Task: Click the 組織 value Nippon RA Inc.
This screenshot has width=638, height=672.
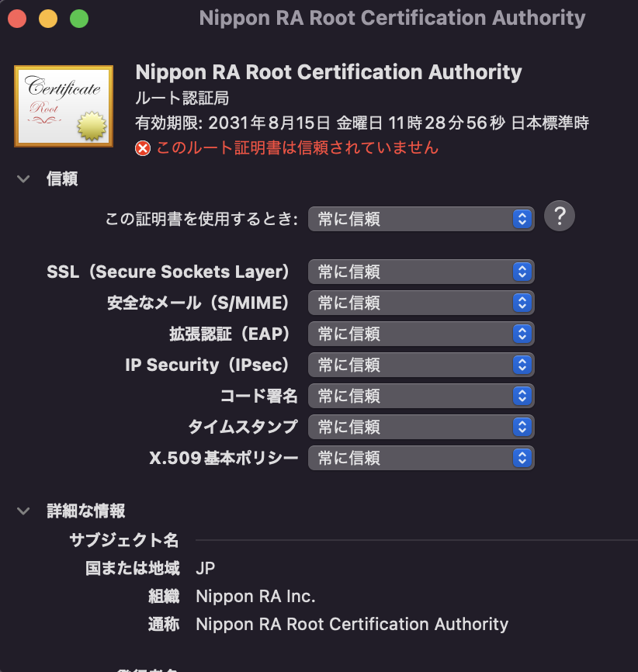Action: 255,597
